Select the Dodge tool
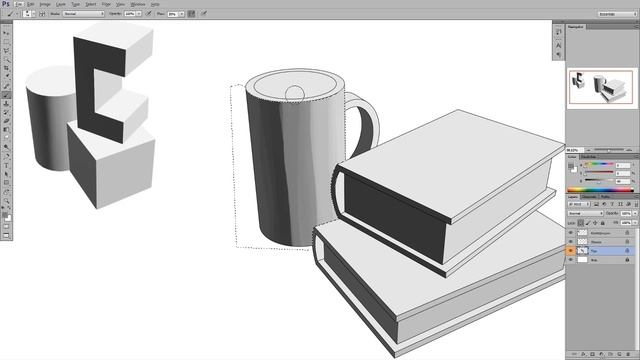640x360 pixels. [x=6, y=147]
